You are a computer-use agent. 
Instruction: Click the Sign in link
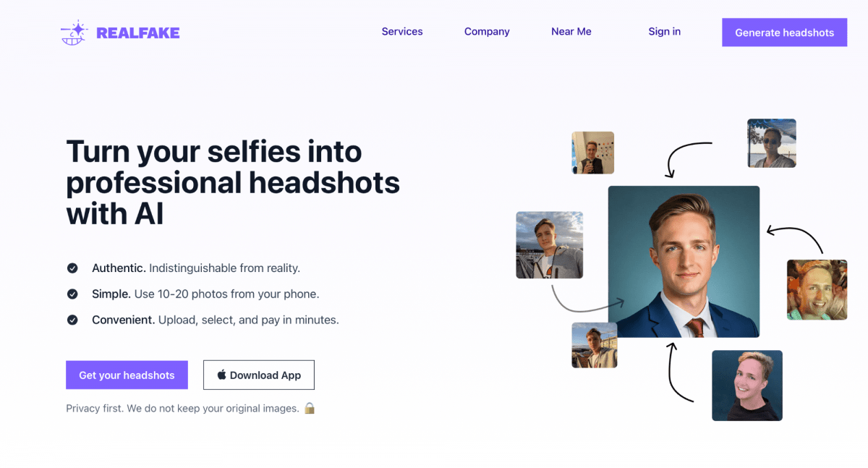(664, 31)
